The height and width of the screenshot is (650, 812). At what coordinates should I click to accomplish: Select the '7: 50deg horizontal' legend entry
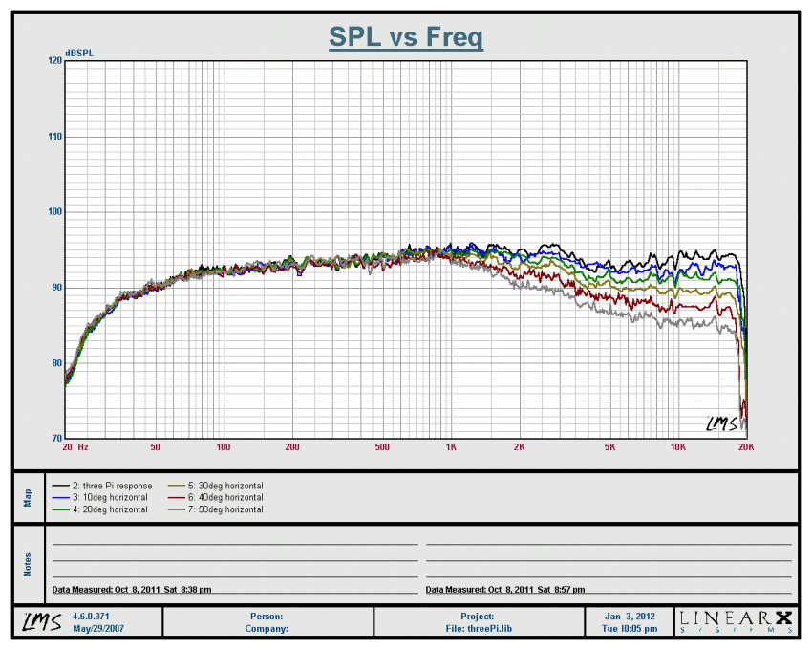[x=220, y=509]
